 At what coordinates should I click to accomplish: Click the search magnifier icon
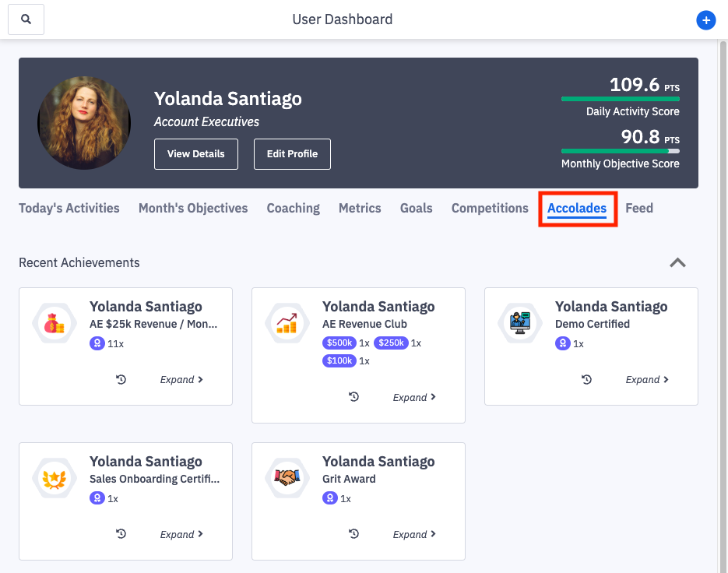click(x=26, y=19)
